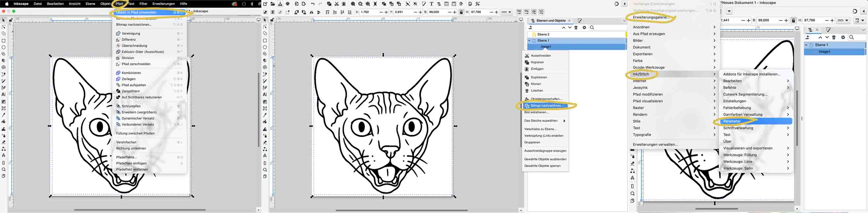
Task: Click the flip horizontally icon
Action: (311, 12)
